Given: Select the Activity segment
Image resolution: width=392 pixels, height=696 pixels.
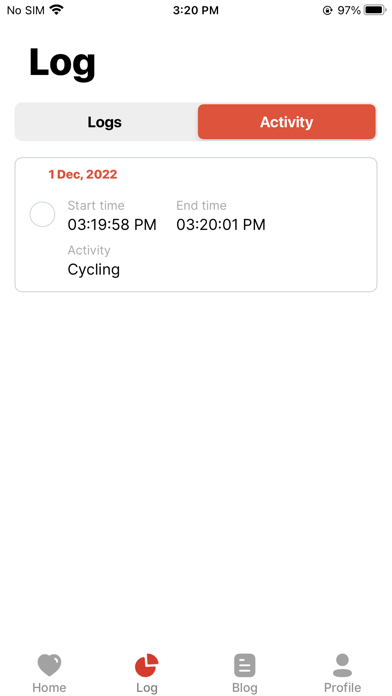Looking at the screenshot, I should point(287,122).
